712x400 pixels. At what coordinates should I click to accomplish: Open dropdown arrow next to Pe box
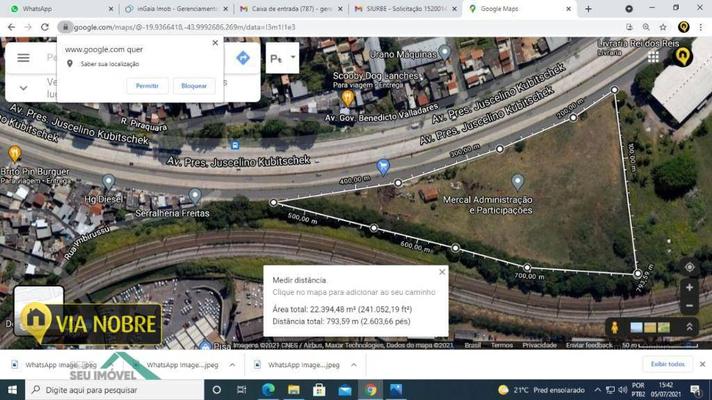point(293,57)
